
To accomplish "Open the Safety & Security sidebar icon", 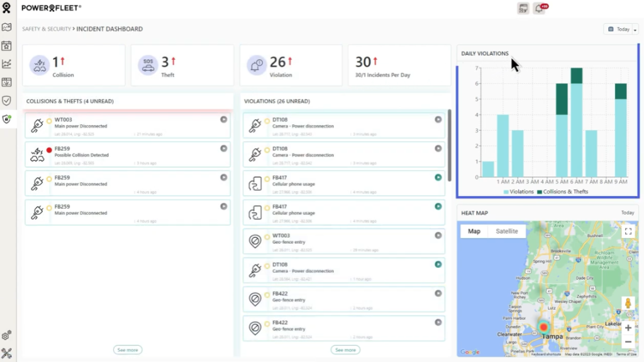I will tap(8, 118).
